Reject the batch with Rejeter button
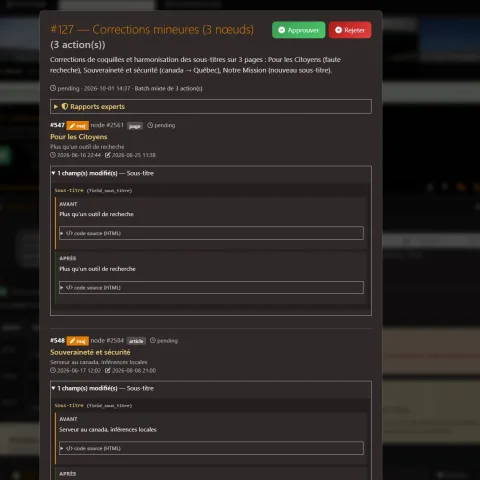Viewport: 480px width, 480px height. point(350,30)
